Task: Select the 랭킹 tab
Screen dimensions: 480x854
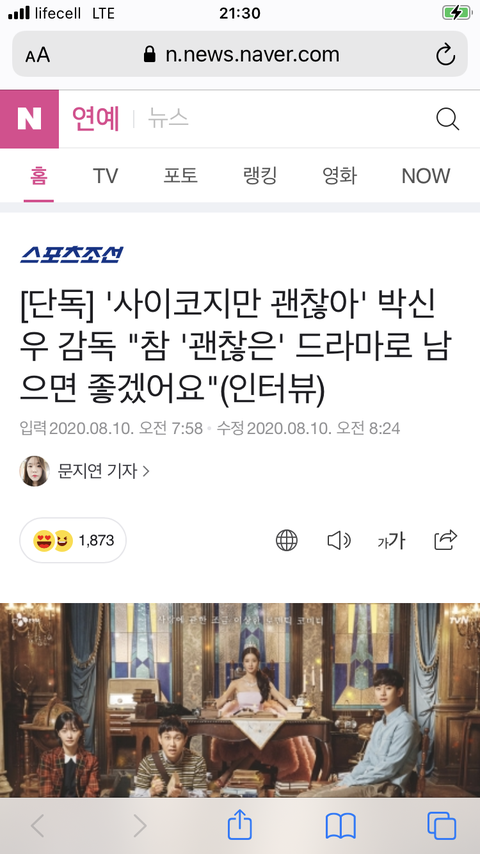Action: 260,176
